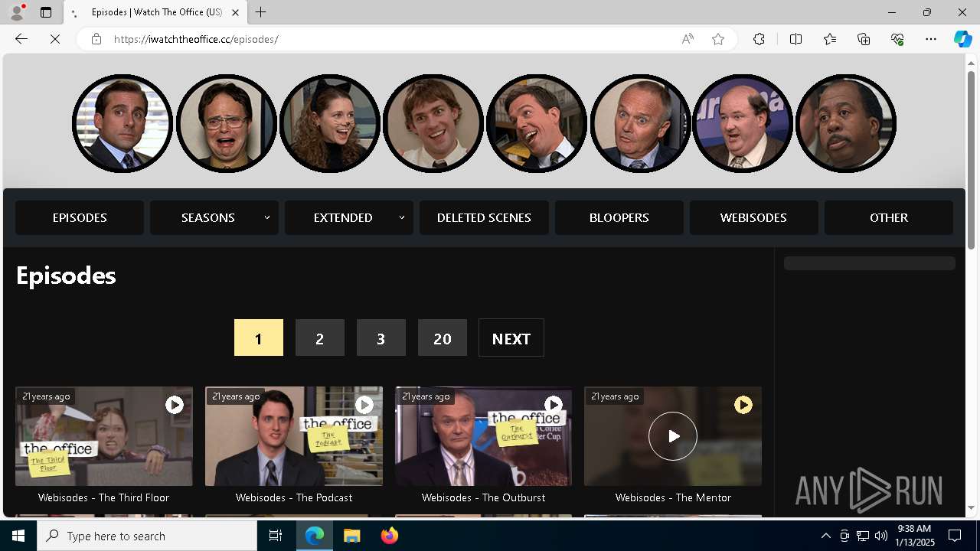
Task: Open the EPISODES menu item
Action: coord(80,218)
